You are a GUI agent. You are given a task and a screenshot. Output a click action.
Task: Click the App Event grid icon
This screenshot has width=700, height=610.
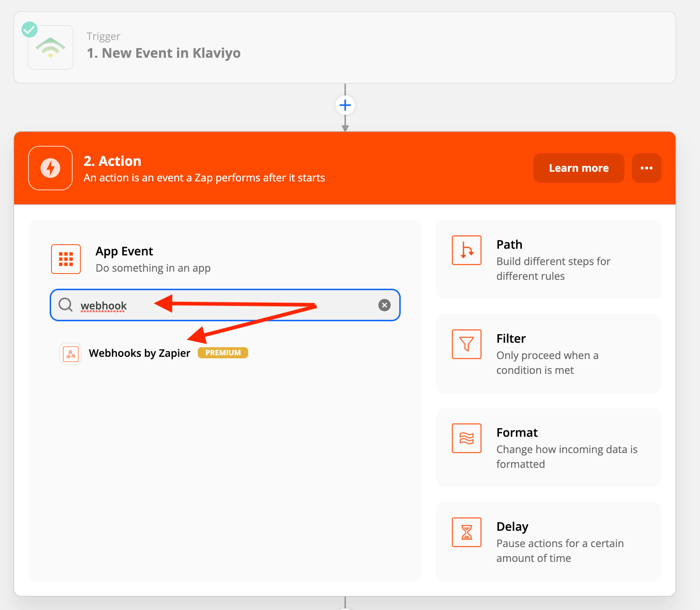66,259
